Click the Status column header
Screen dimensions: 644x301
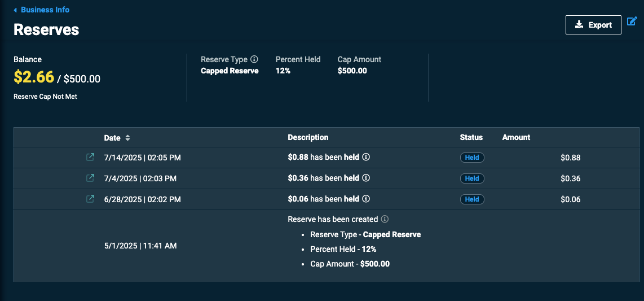(471, 137)
